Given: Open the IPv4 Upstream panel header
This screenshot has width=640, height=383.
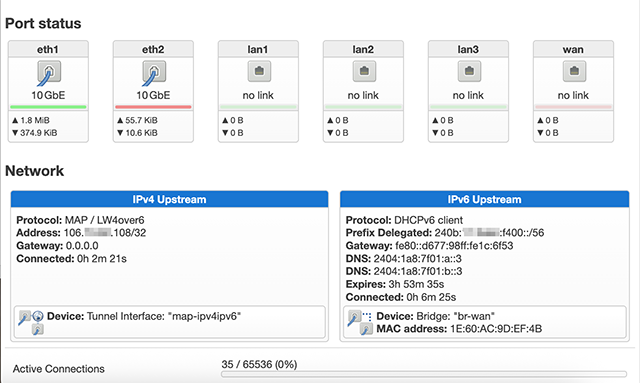Looking at the screenshot, I should (169, 199).
